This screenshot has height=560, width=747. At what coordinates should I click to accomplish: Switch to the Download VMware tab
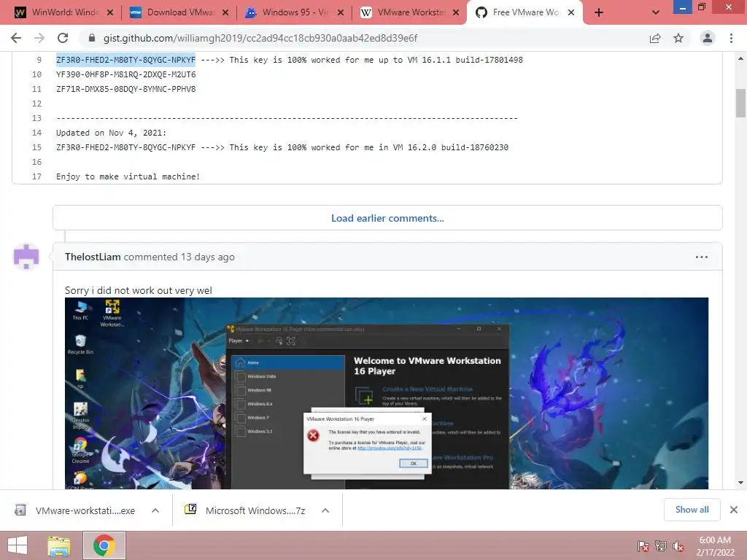coord(179,12)
